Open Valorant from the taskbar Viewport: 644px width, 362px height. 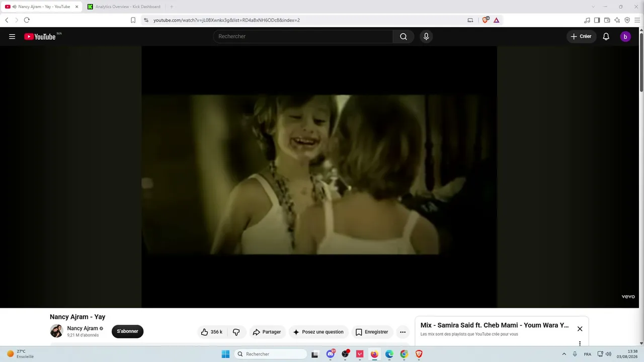pos(360,354)
